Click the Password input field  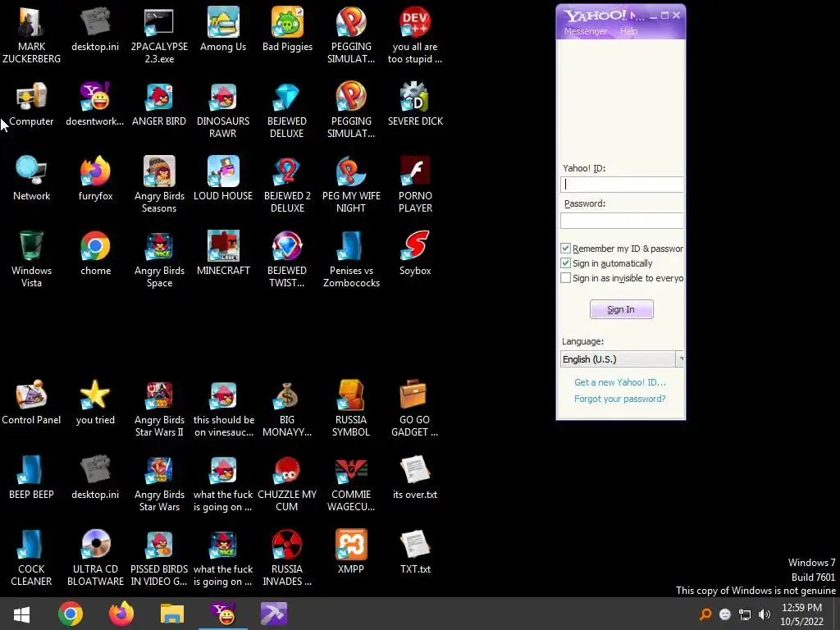622,220
